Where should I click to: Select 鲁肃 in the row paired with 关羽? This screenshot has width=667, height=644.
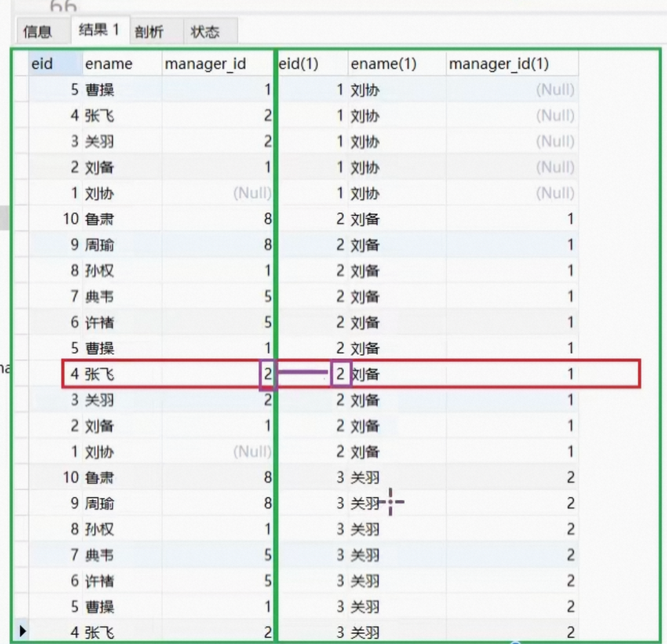pos(99,478)
